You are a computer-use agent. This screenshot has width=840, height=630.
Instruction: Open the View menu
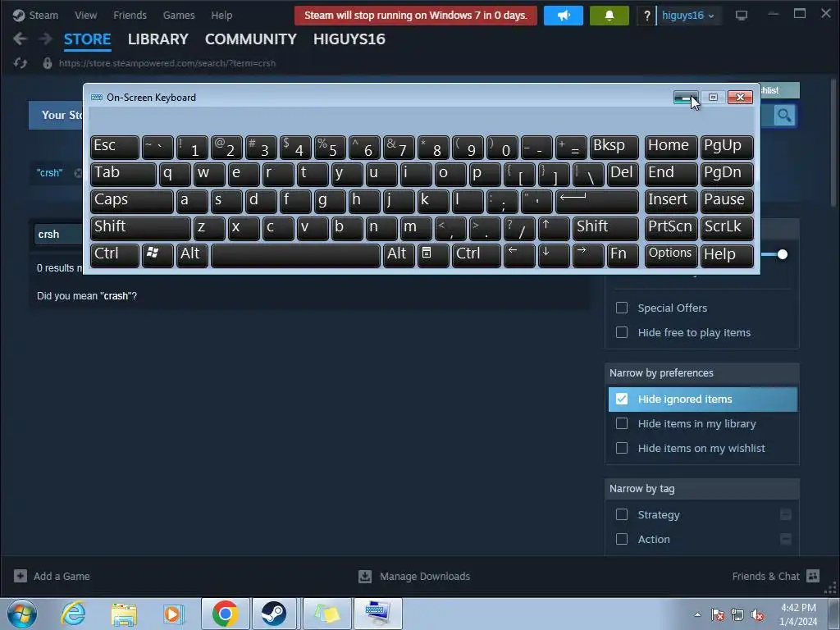click(85, 15)
